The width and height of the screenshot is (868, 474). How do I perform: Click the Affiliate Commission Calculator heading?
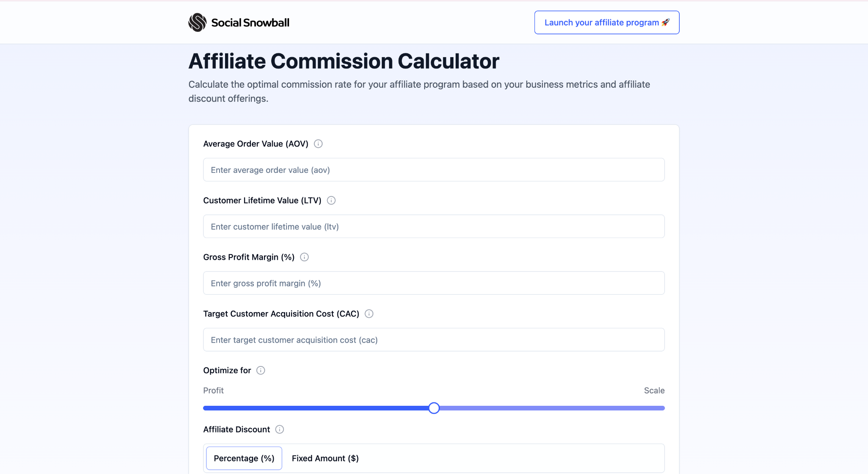(x=344, y=61)
